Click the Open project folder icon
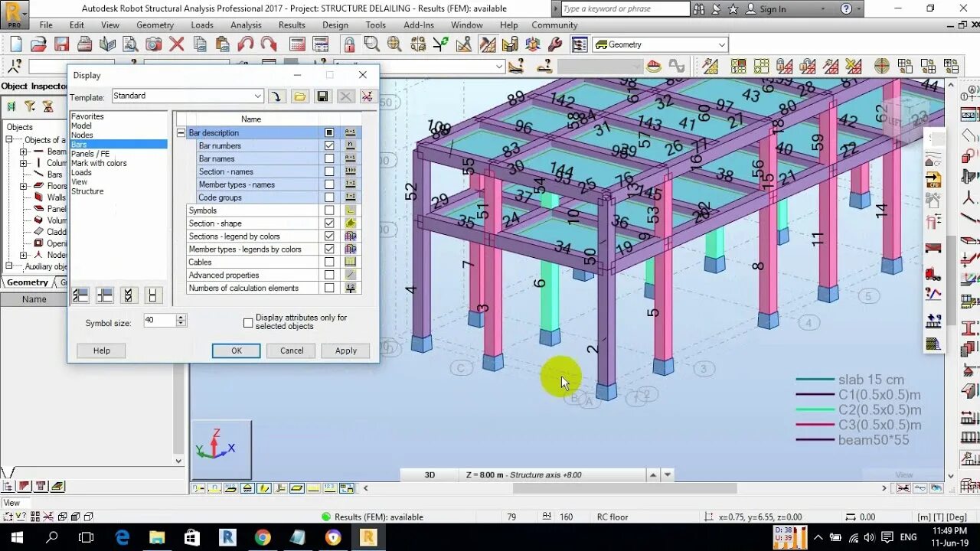Viewport: 980px width, 551px height. point(39,44)
